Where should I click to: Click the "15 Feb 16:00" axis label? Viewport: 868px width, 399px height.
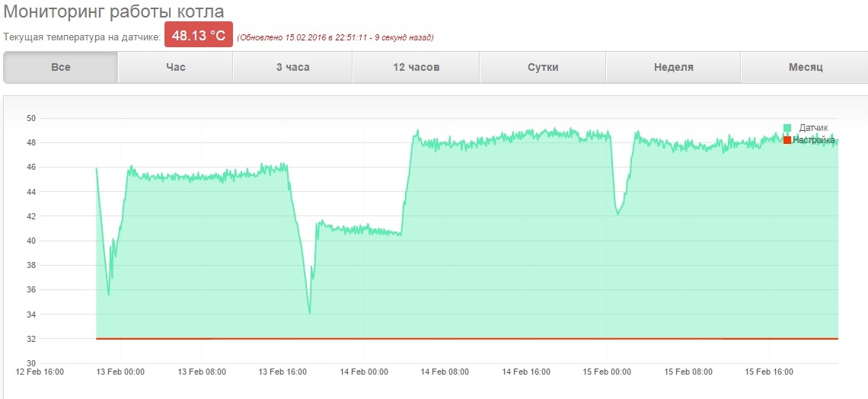click(770, 372)
